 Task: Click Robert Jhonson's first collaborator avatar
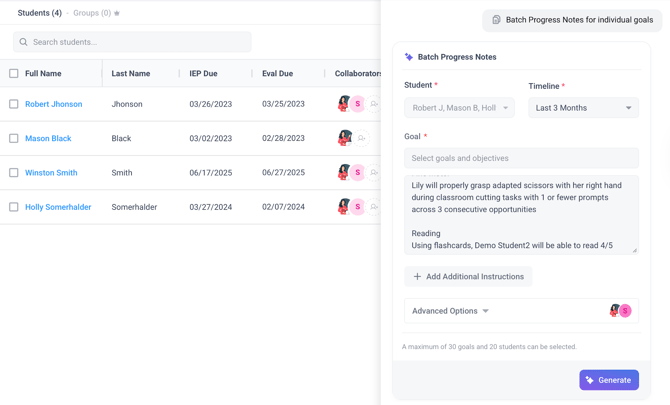click(x=344, y=104)
